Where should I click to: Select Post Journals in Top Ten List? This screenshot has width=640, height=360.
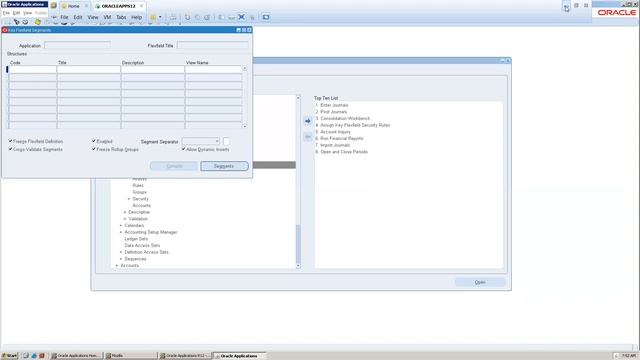tap(331, 111)
